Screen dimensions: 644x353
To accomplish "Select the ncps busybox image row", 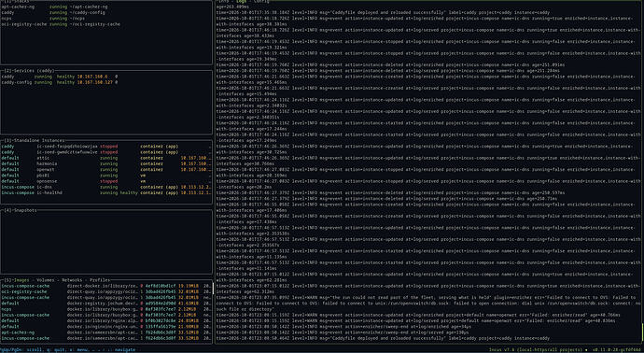I will (106, 308).
